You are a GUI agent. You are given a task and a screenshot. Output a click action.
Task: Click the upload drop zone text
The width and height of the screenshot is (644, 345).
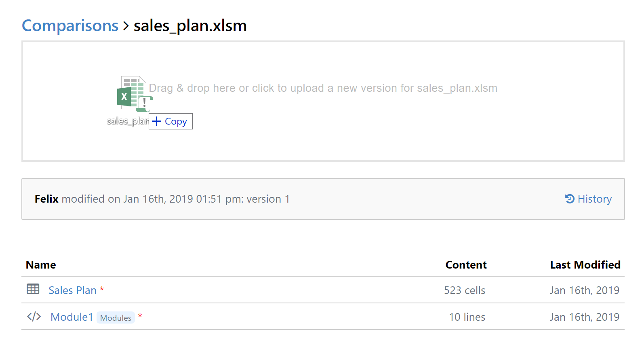[323, 88]
